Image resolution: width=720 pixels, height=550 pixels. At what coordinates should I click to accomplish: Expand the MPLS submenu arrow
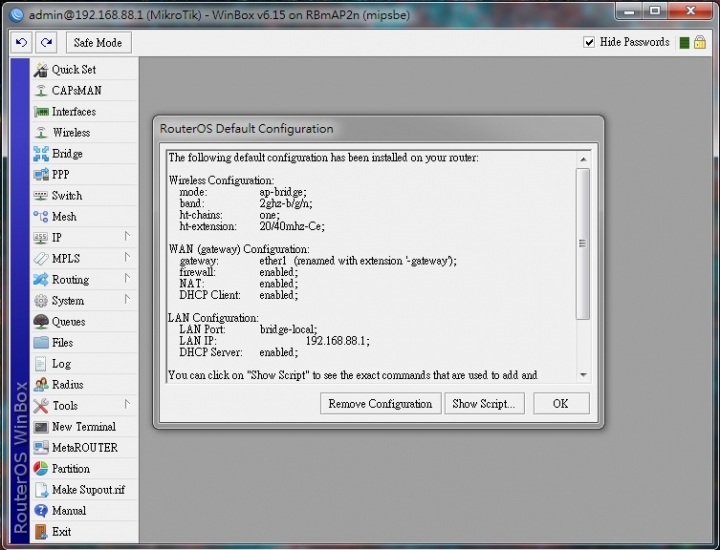pos(127,257)
